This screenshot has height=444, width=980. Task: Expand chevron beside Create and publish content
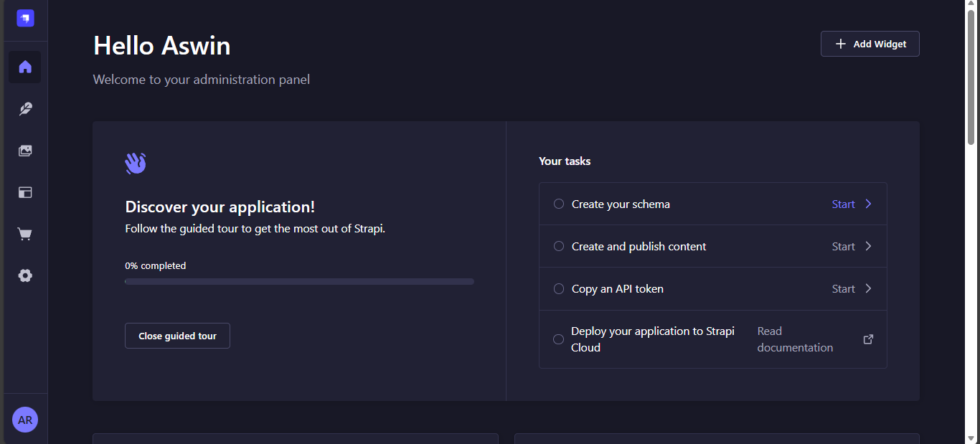pyautogui.click(x=868, y=246)
